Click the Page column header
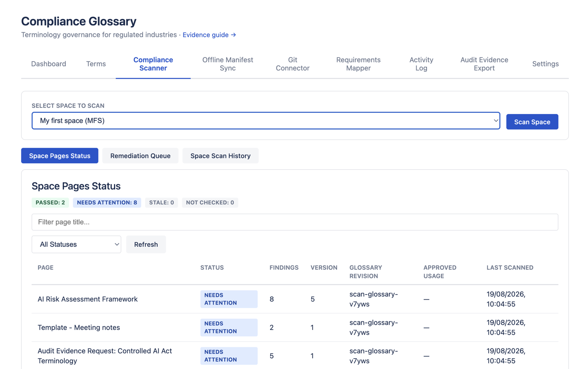Viewport: 588px width, 369px height. coord(46,268)
